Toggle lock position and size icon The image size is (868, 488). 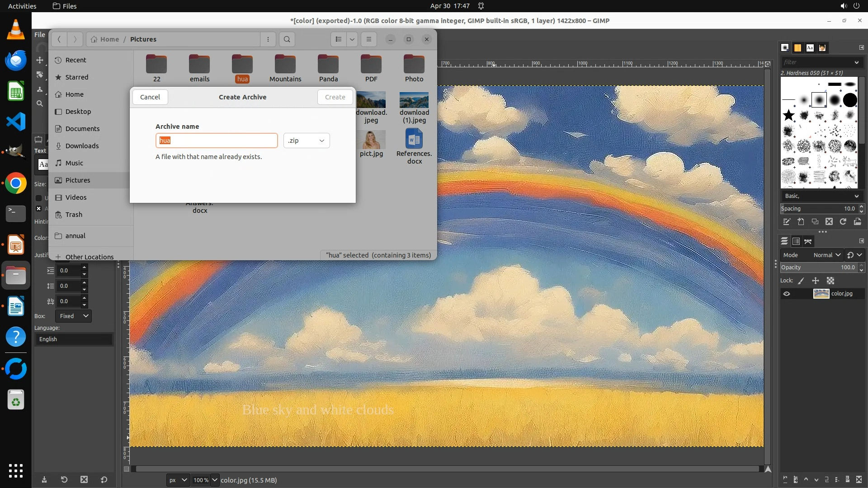click(x=816, y=281)
